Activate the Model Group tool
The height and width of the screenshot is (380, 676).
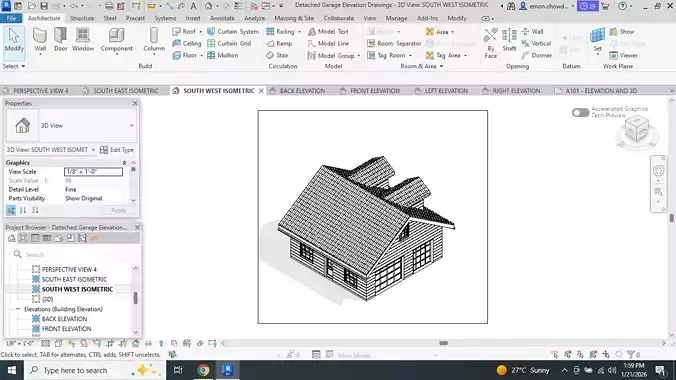point(331,56)
